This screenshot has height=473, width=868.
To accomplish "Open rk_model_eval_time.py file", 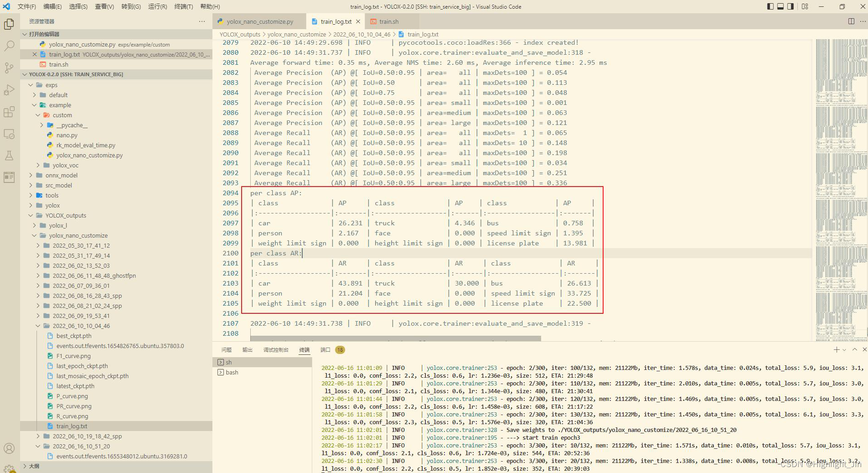I will click(86, 145).
